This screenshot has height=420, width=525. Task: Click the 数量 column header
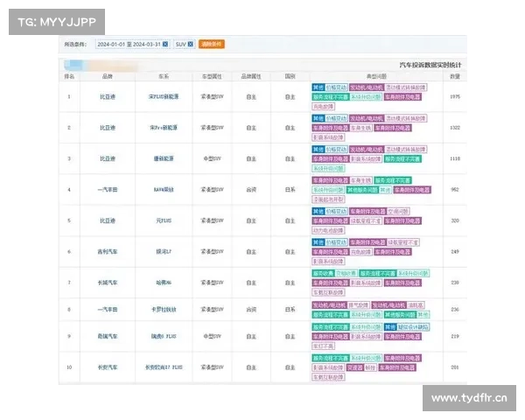(x=455, y=76)
